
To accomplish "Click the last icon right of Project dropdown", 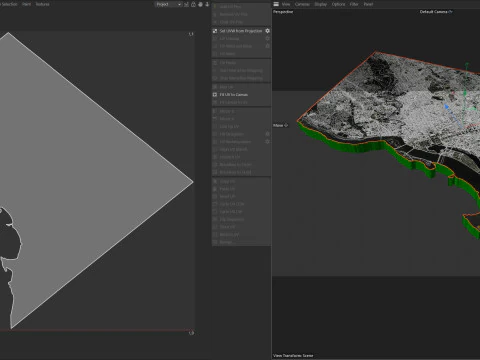I will pyautogui.click(x=207, y=4).
